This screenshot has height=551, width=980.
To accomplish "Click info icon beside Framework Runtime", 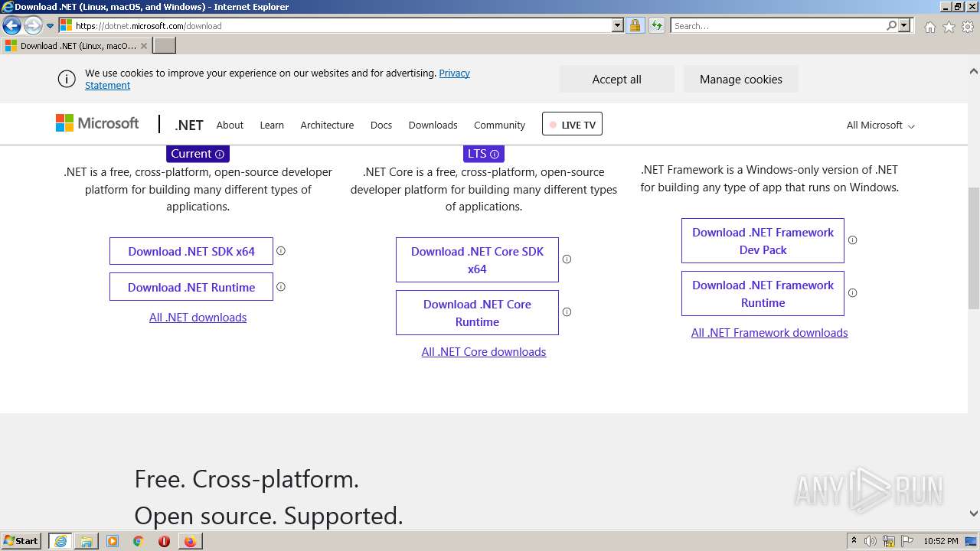I will coord(852,292).
